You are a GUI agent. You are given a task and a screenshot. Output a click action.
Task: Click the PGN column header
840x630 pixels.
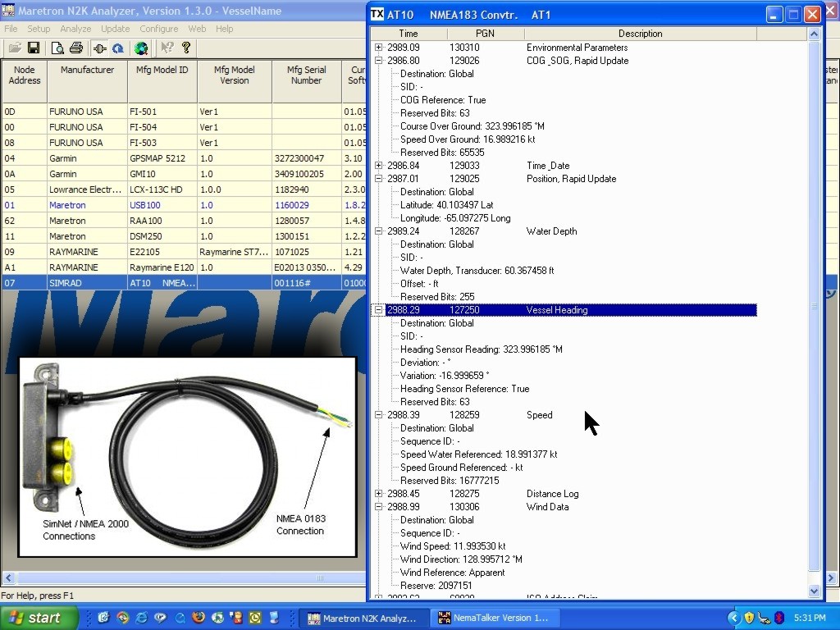[x=486, y=33]
